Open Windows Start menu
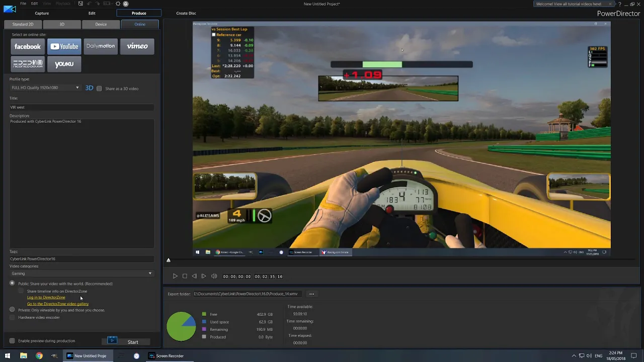Viewport: 644px width, 362px height. [8, 356]
